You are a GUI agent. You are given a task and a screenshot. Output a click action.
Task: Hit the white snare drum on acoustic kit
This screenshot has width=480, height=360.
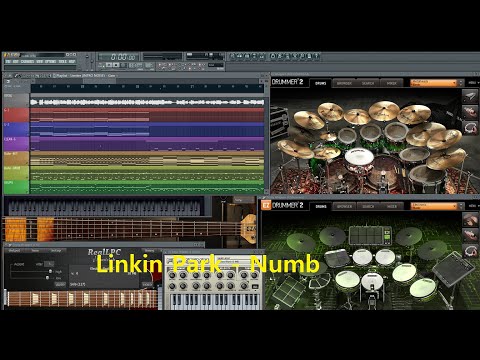(x=359, y=156)
